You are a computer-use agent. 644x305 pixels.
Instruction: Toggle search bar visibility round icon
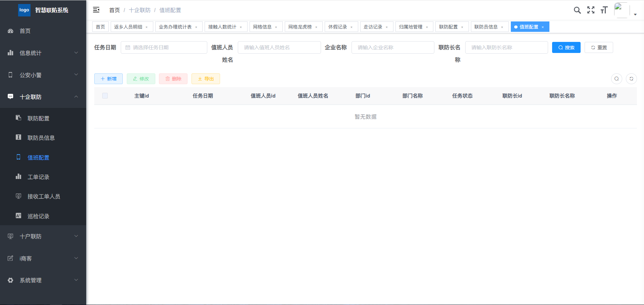coord(616,79)
